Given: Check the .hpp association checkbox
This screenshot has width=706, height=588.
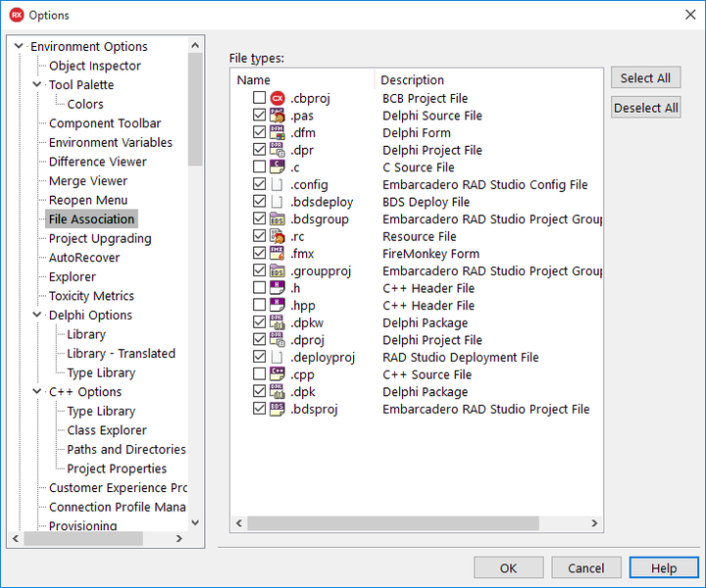Looking at the screenshot, I should tap(259, 305).
